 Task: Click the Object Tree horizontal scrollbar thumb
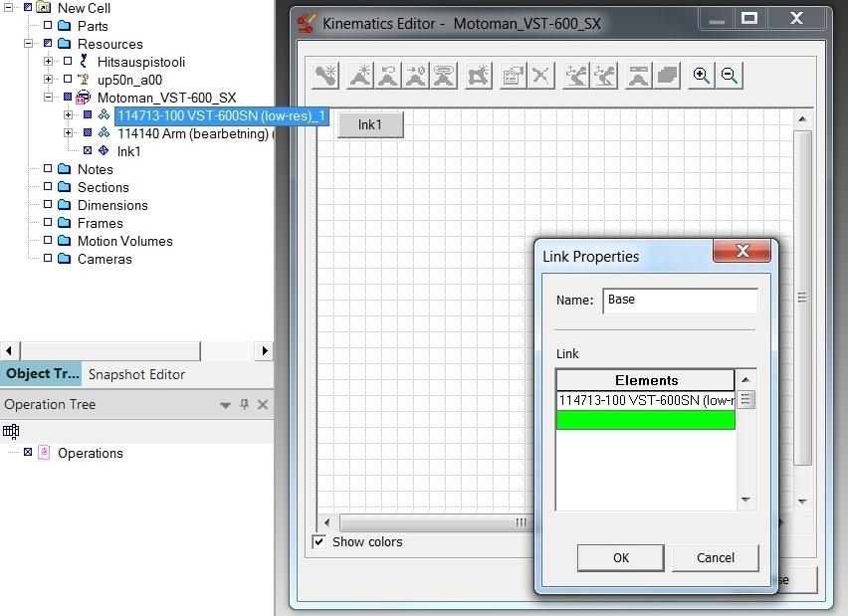click(x=110, y=350)
